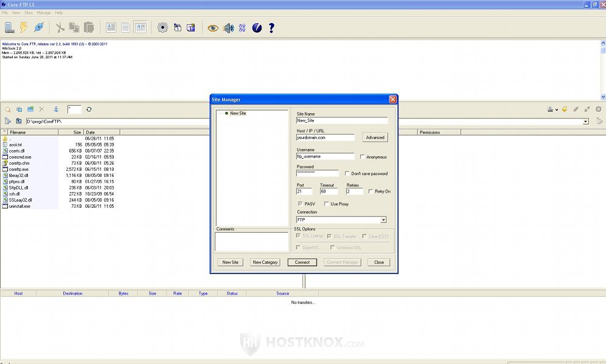
Task: Click the first text view mode icon
Action: point(111,27)
